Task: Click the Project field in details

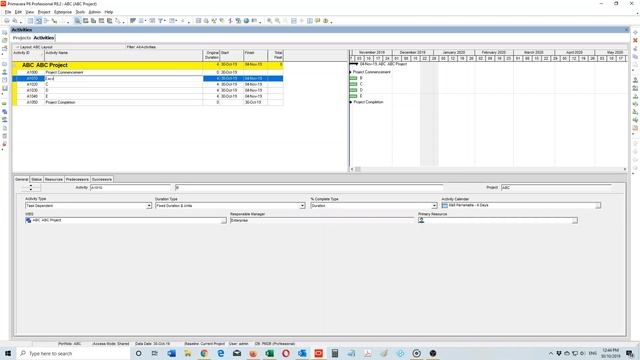Action: (x=556, y=188)
